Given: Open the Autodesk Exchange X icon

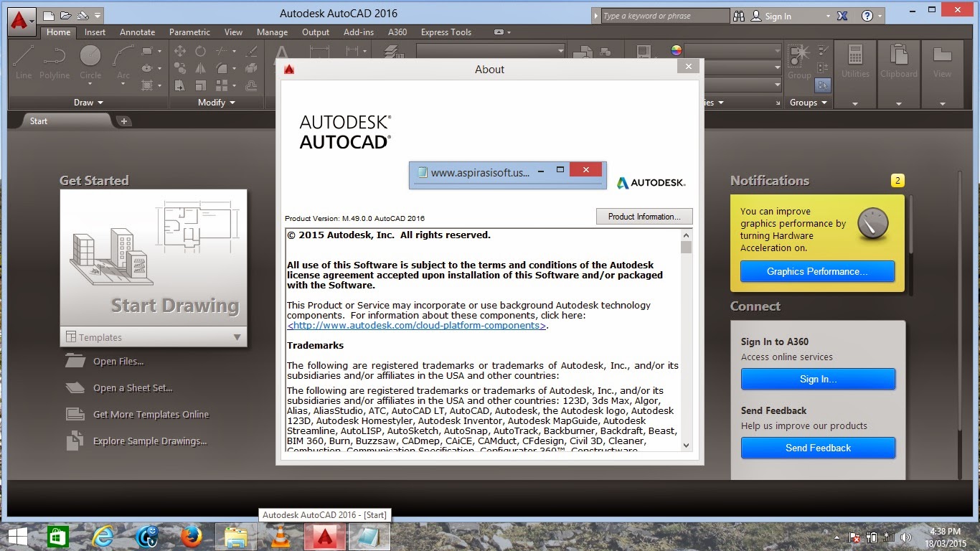Looking at the screenshot, I should pos(843,16).
